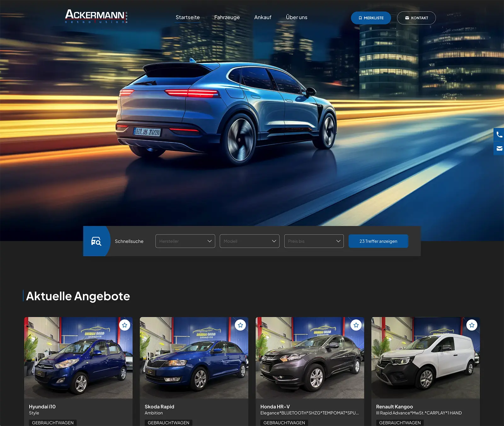Screen dimensions: 504x426
Task: Navigate to the Ankauf page
Action: tap(263, 17)
